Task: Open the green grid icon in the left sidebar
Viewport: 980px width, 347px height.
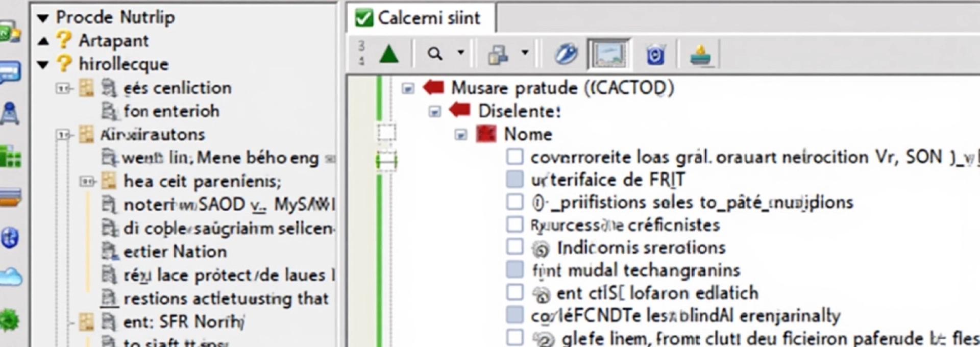Action: 10,156
